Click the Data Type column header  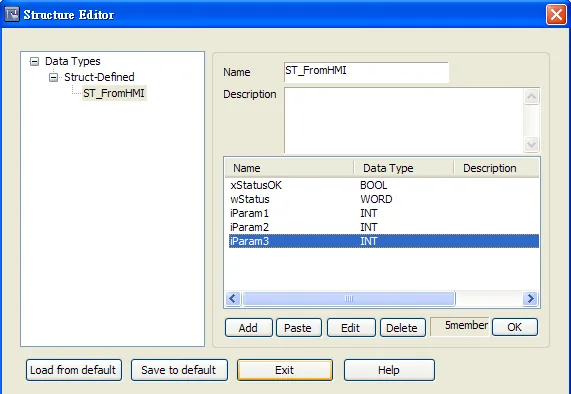click(x=403, y=168)
